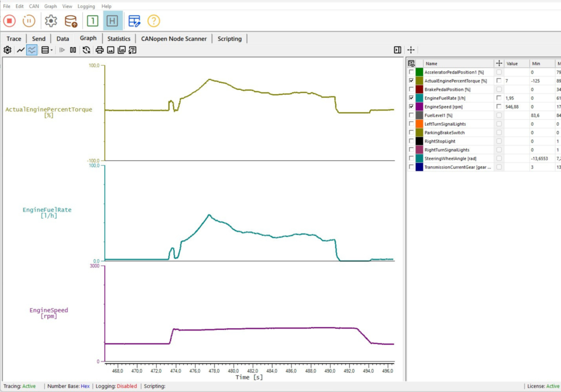Screen dimensions: 561x392
Task: Pause the graph with the pause bars icon
Action: (x=73, y=50)
